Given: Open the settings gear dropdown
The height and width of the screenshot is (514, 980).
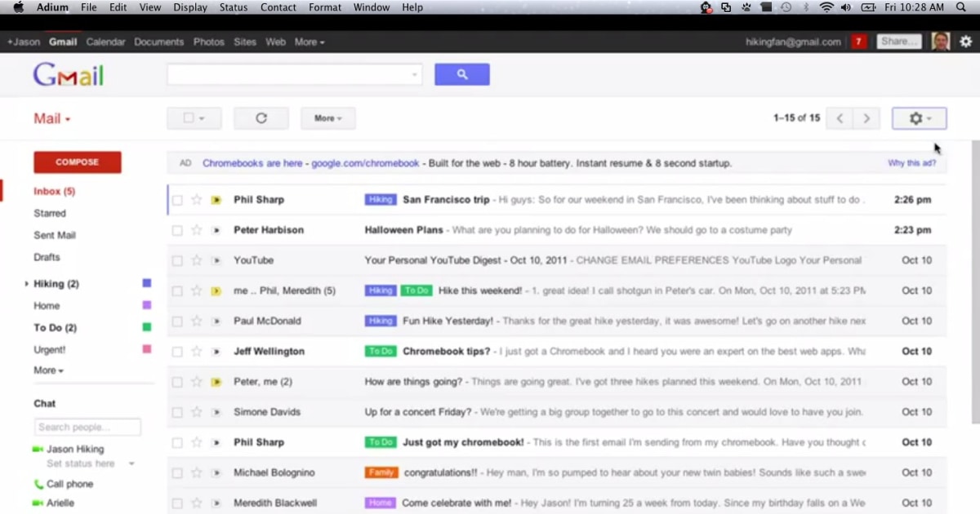Looking at the screenshot, I should 920,118.
